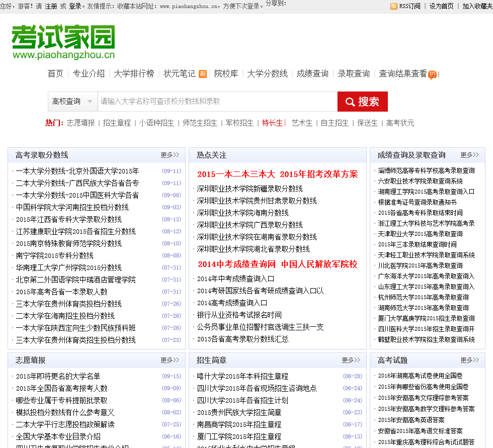Click red headline 中国人民解放军院校

point(319,264)
